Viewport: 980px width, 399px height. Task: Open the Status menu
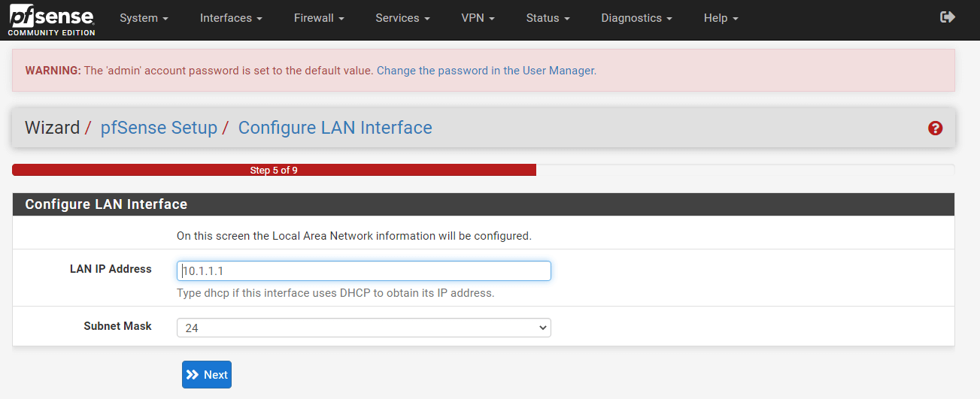(548, 18)
